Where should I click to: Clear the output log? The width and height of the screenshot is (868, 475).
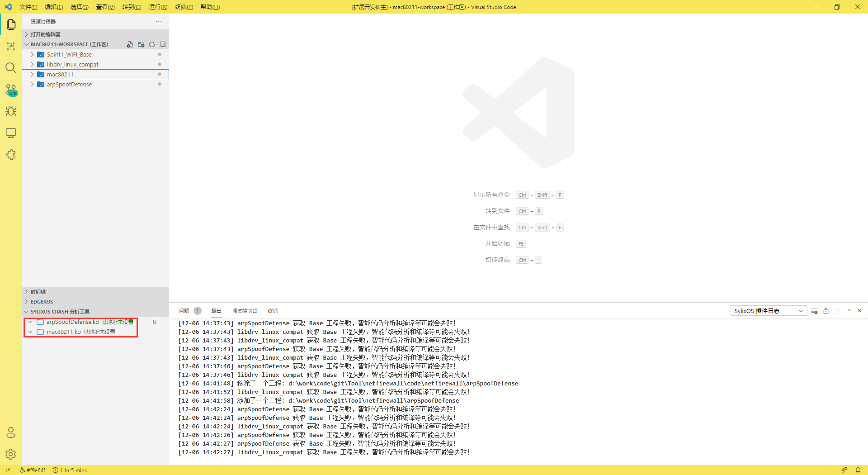pyautogui.click(x=814, y=311)
